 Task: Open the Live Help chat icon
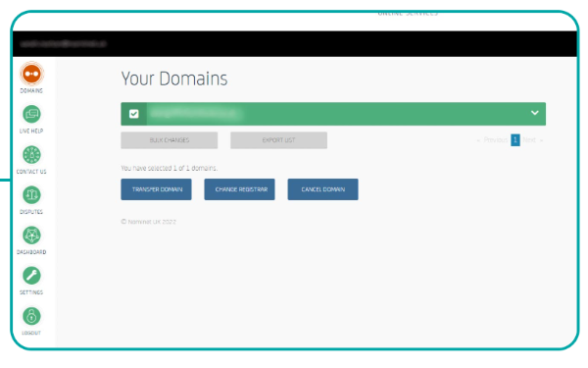[x=31, y=114]
